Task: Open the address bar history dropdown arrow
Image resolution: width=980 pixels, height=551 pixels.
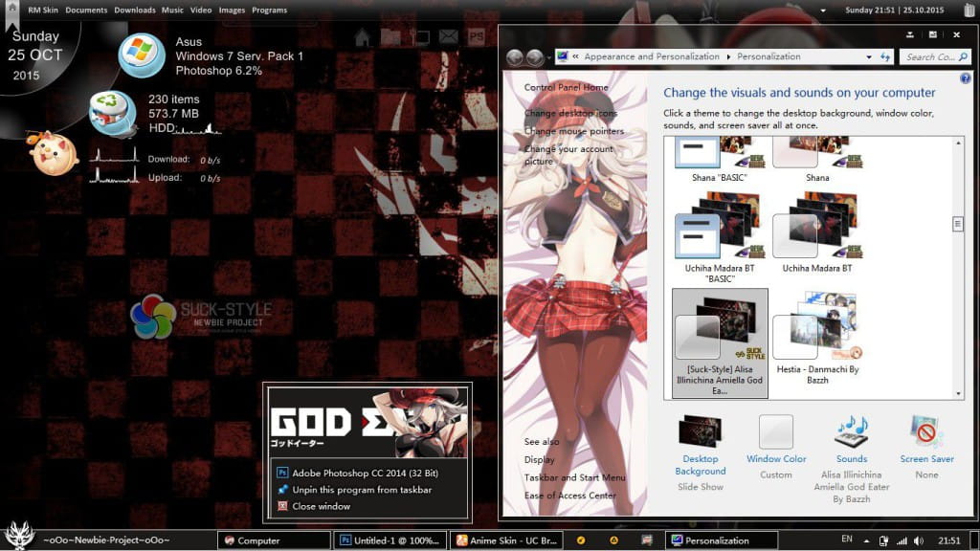Action: (x=869, y=55)
